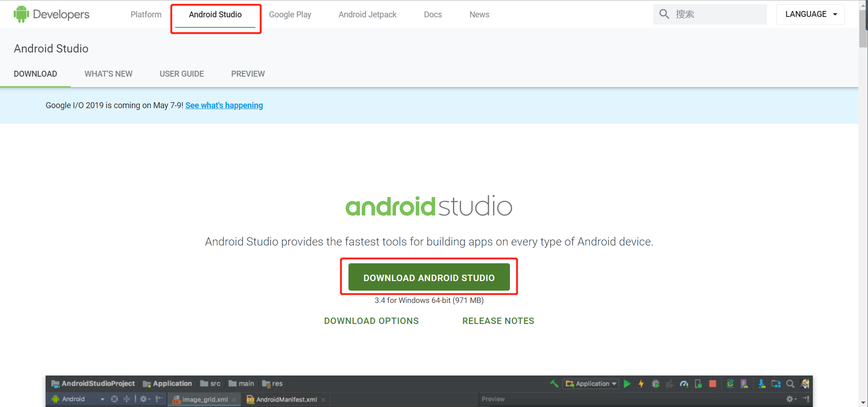Click the main breadcrumb in IDE image
Image resolution: width=868 pixels, height=407 pixels.
coord(241,384)
